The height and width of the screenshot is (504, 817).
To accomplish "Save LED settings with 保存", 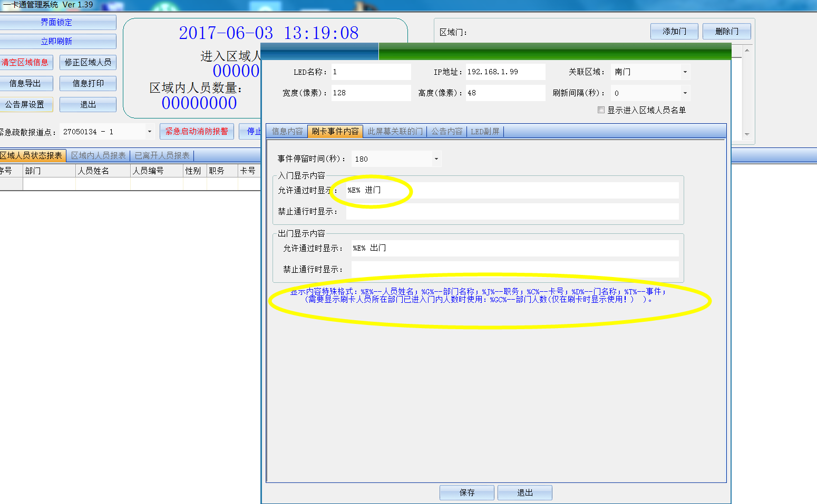I will [466, 492].
